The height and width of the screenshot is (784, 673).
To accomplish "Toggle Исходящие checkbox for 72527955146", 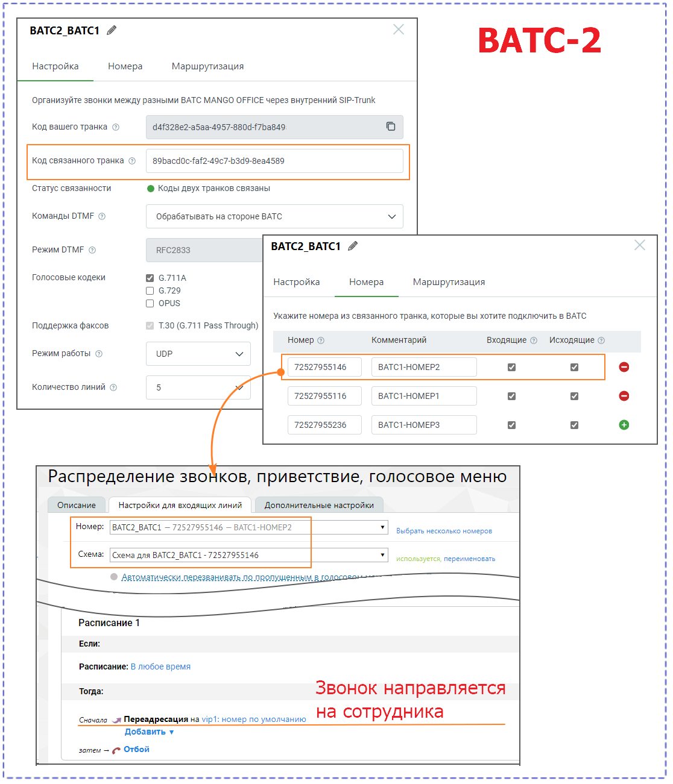I will [x=574, y=367].
